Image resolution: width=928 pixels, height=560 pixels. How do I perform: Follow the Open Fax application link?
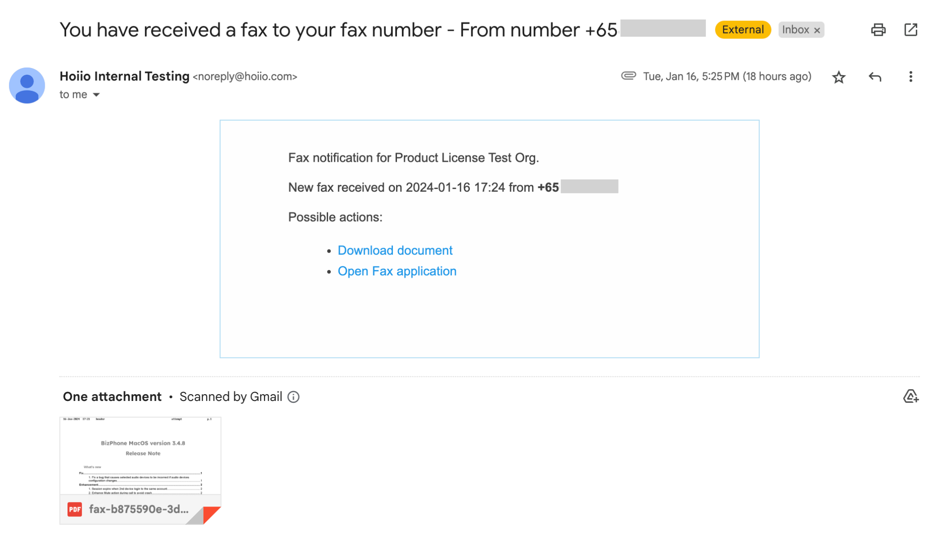(x=397, y=271)
